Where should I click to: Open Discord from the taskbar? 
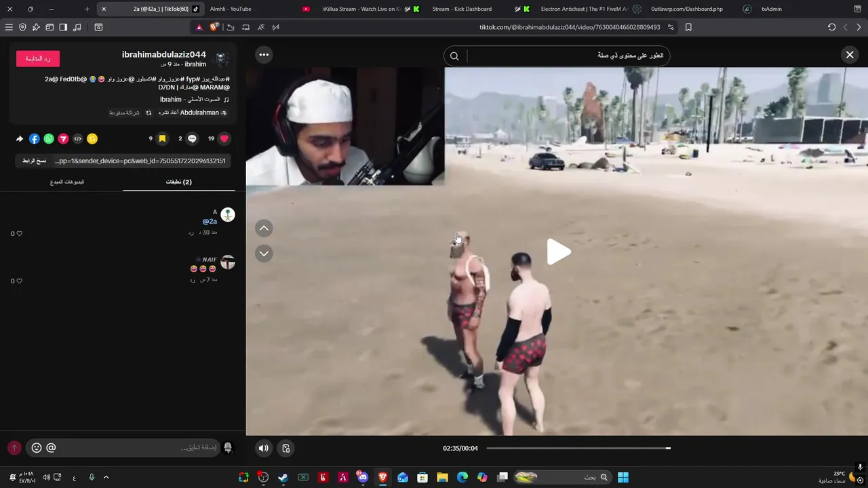coord(362,477)
